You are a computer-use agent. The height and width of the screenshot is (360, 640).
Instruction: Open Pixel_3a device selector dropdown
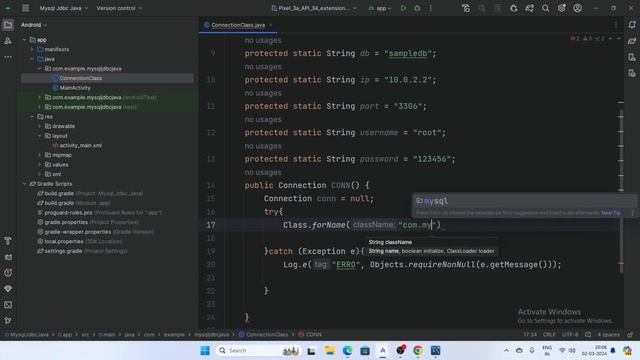point(314,8)
